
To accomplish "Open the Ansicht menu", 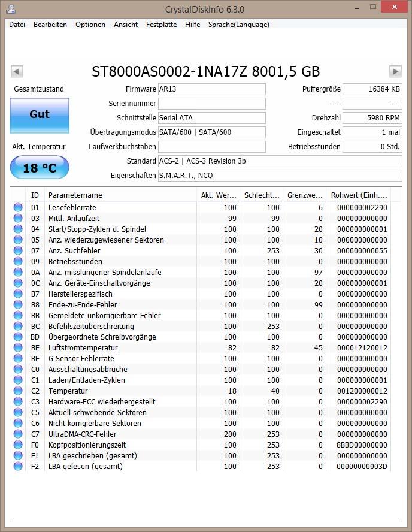I will point(126,25).
